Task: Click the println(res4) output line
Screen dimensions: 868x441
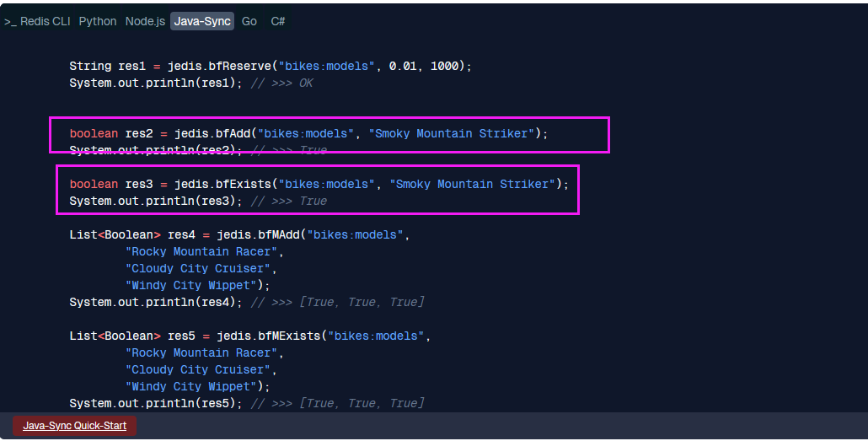Action: (x=247, y=303)
